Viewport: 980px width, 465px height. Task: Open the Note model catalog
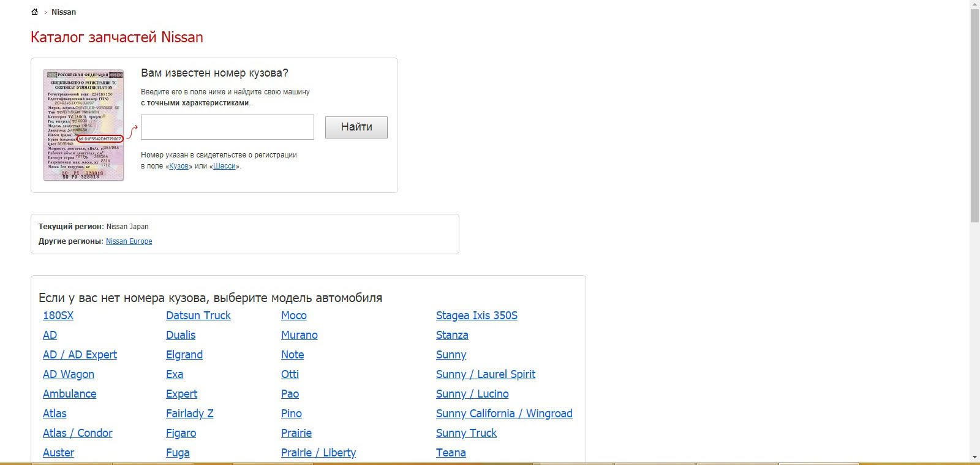[293, 355]
